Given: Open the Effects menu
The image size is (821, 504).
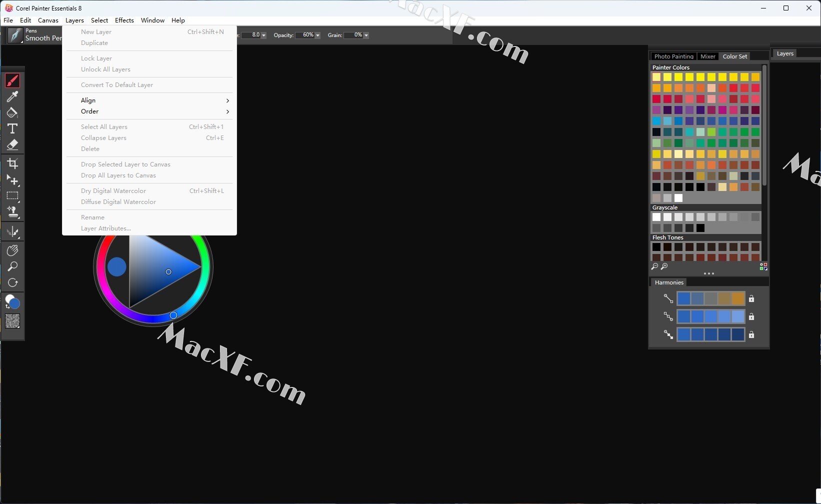Looking at the screenshot, I should 124,20.
